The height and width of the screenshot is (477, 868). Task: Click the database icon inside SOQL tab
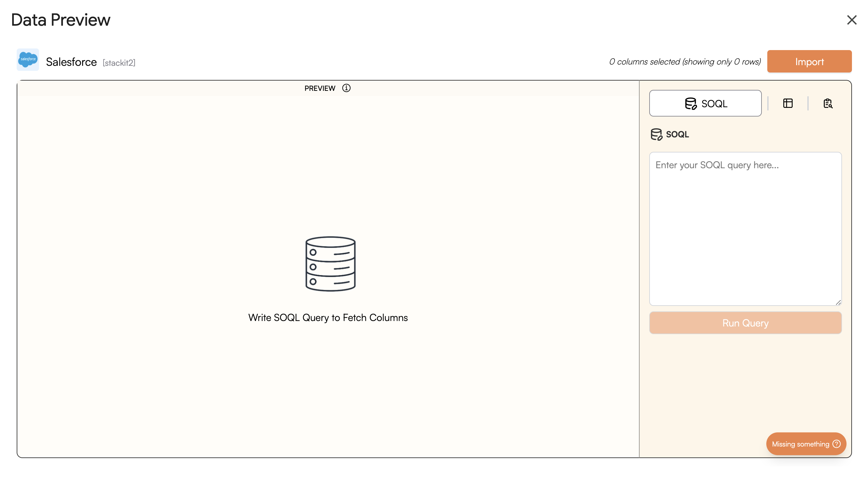[x=690, y=103]
